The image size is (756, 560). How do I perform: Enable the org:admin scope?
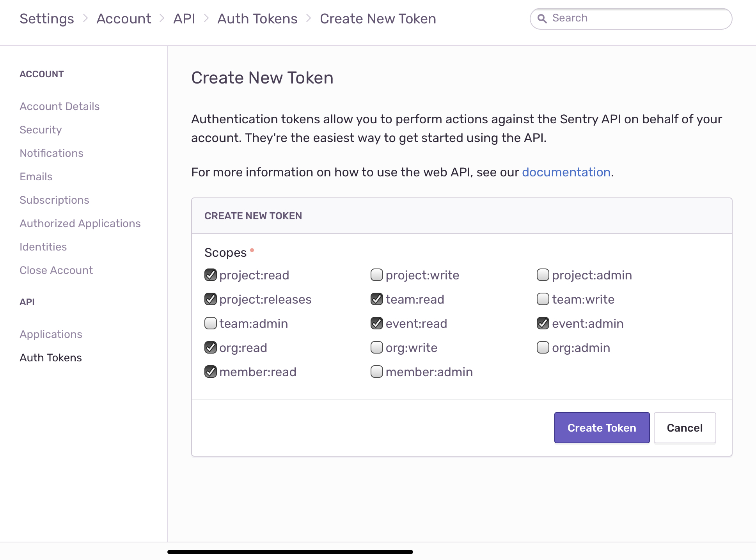click(543, 348)
